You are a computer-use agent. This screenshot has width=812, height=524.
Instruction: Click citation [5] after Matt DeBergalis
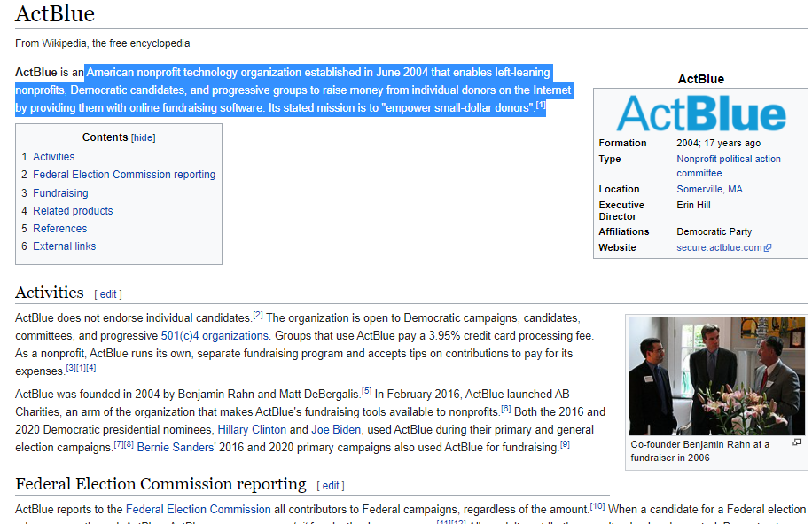pyautogui.click(x=367, y=391)
